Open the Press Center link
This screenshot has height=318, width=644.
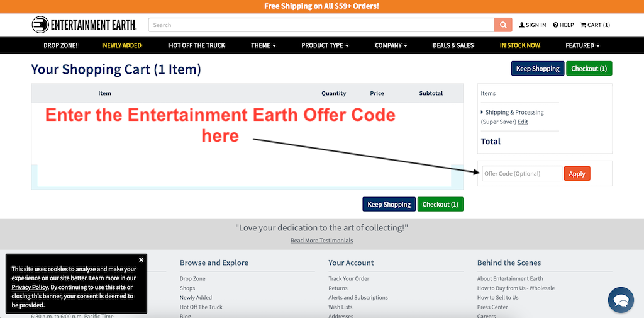[492, 307]
